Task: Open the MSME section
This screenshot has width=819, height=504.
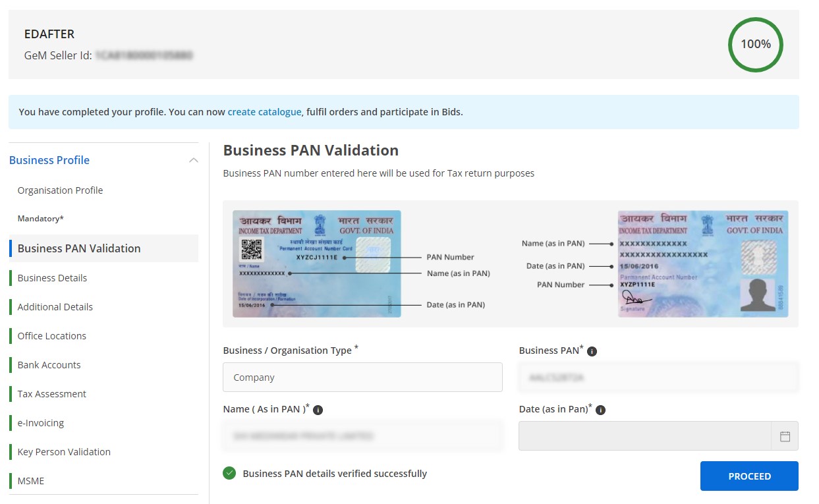Action: [x=30, y=480]
